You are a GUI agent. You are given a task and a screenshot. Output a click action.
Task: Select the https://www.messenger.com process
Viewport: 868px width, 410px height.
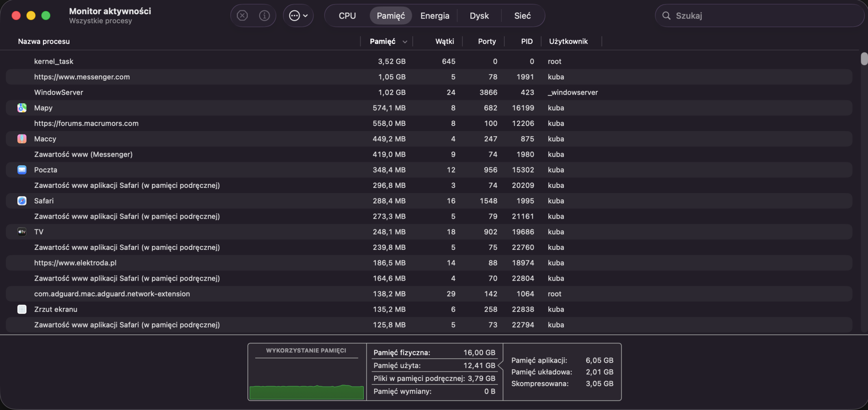coord(429,77)
